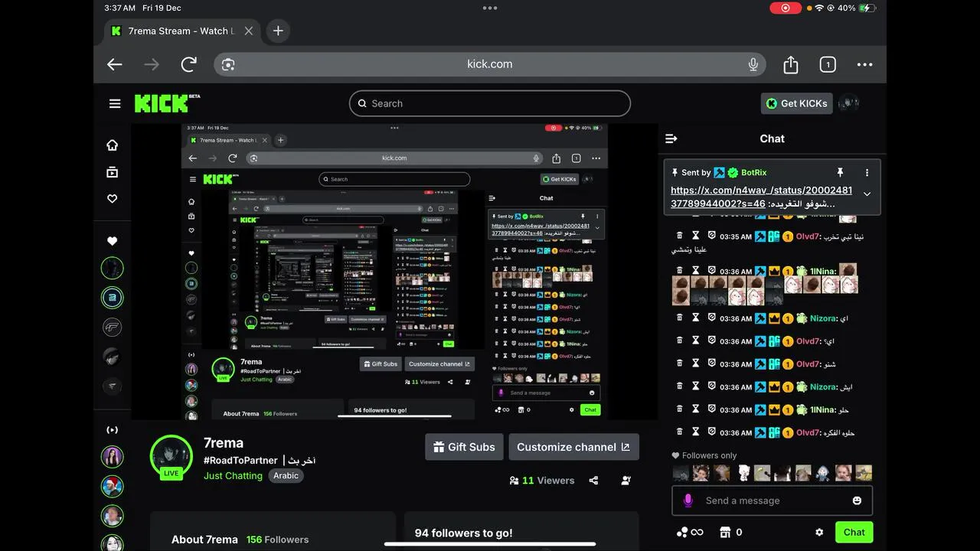Pick the white bear cartoon quick emote

click(x=743, y=473)
